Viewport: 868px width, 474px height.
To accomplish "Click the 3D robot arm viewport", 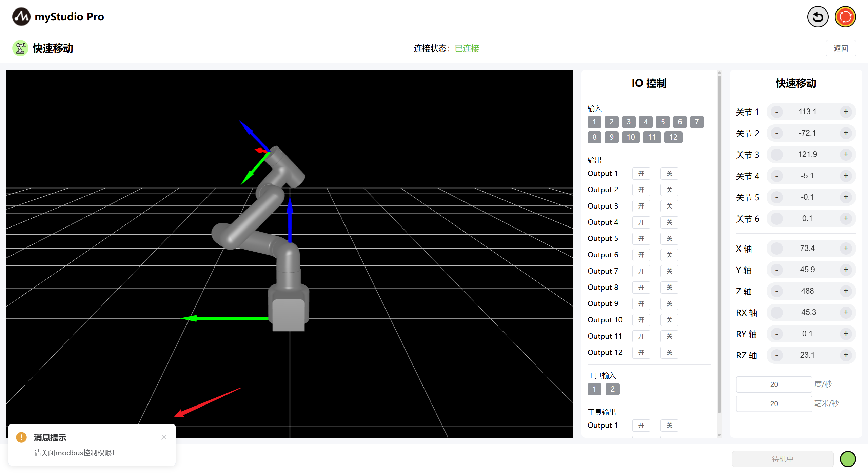I will coord(290,254).
